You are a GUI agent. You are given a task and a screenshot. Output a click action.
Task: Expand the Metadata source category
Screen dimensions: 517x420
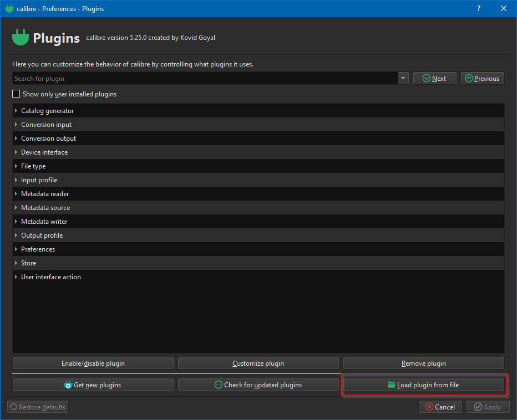pos(16,208)
